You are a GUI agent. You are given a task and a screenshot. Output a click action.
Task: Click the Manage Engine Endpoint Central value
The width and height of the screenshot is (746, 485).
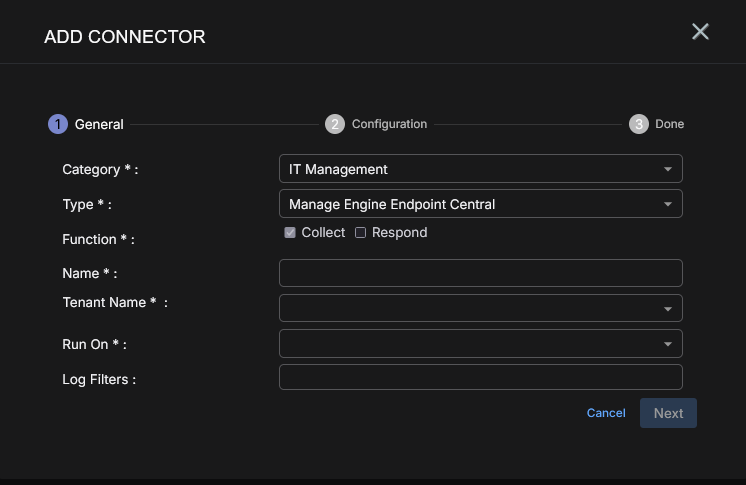pos(392,204)
